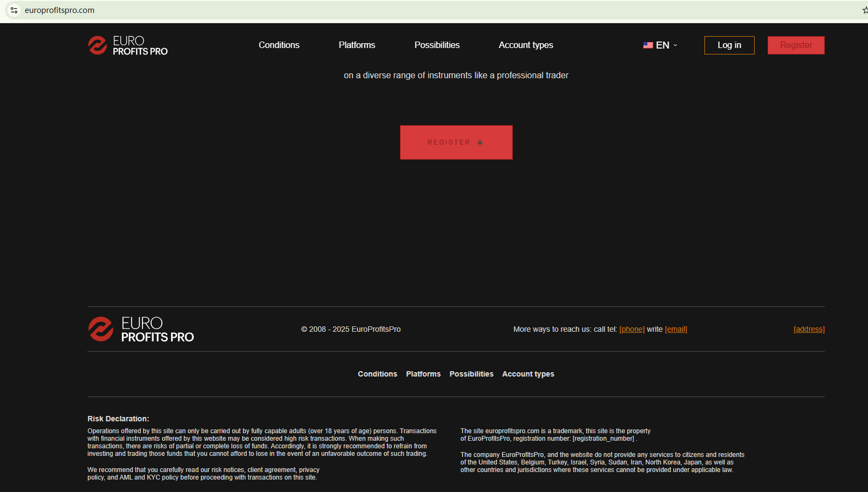Click the browser address bar URL
868x492 pixels.
(x=59, y=10)
